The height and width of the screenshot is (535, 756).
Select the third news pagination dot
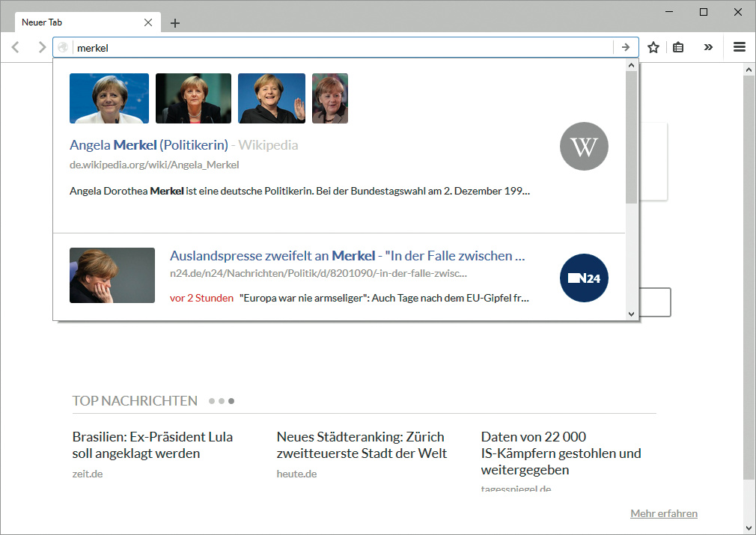pyautogui.click(x=231, y=401)
